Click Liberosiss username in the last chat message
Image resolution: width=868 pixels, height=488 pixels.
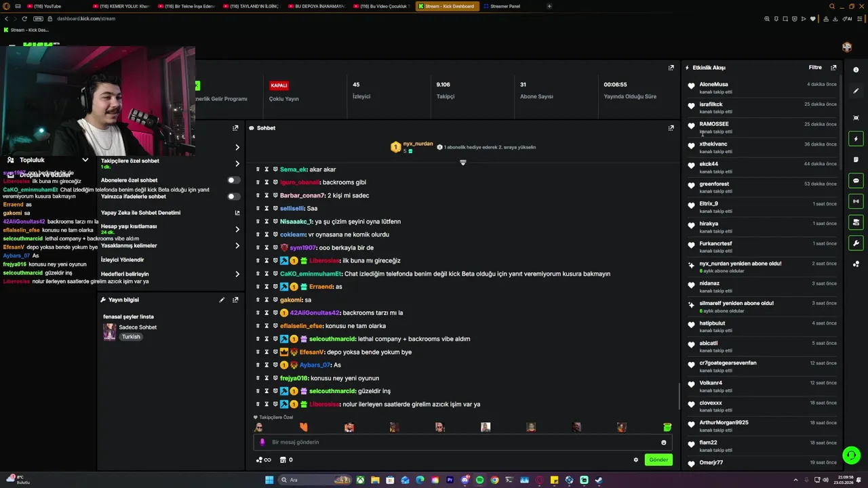tap(324, 405)
